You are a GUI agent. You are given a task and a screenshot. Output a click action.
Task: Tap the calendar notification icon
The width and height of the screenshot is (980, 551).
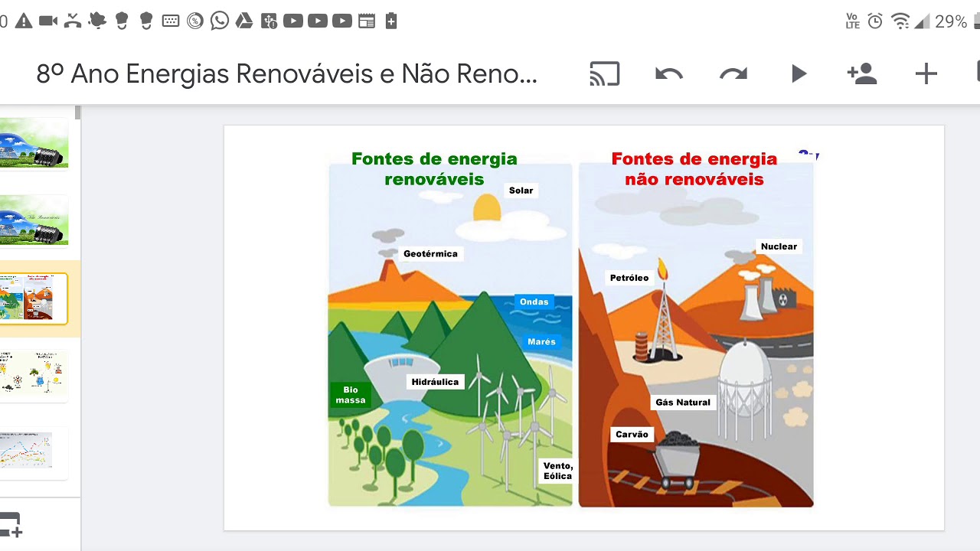[367, 21]
